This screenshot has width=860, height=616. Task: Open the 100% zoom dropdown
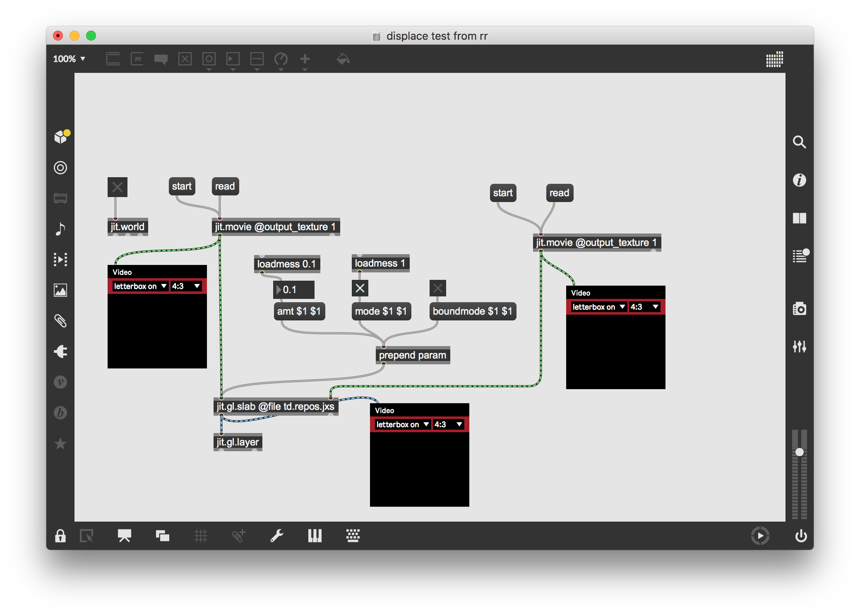coord(69,59)
